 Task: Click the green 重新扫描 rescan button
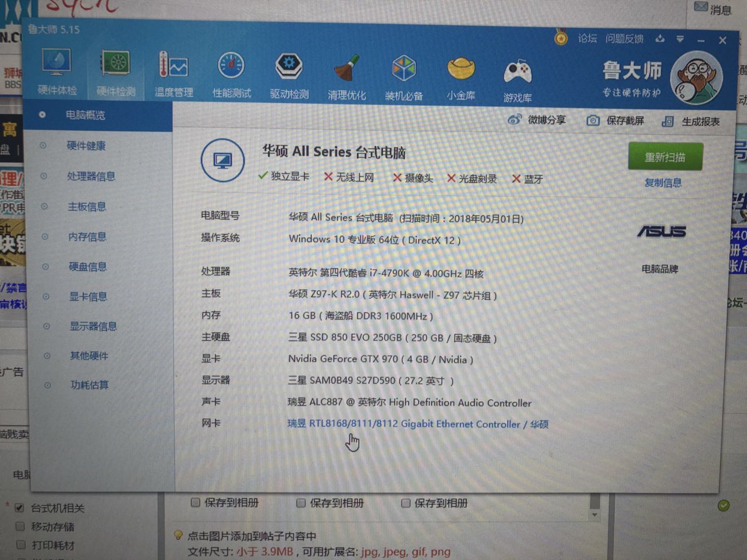(665, 157)
